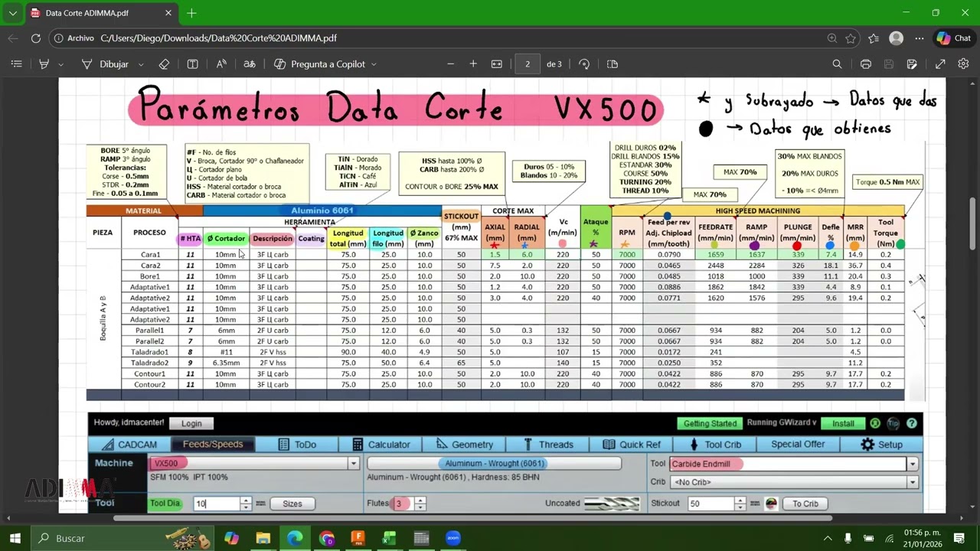
Task: Open the ToDo tab
Action: (297, 445)
